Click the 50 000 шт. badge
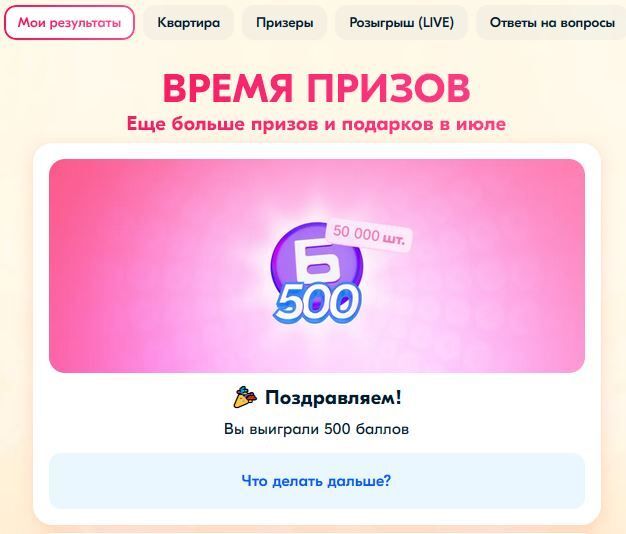This screenshot has height=534, width=626. (x=369, y=235)
